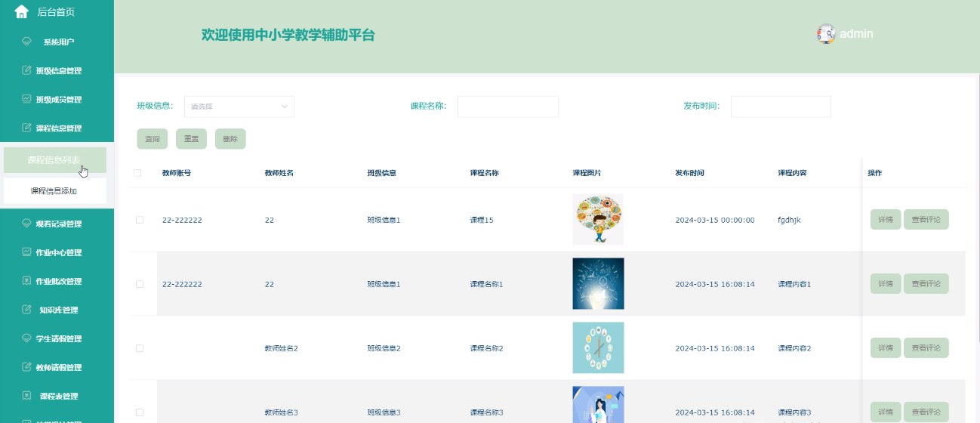
Task: Click the 查询 button
Action: [153, 139]
